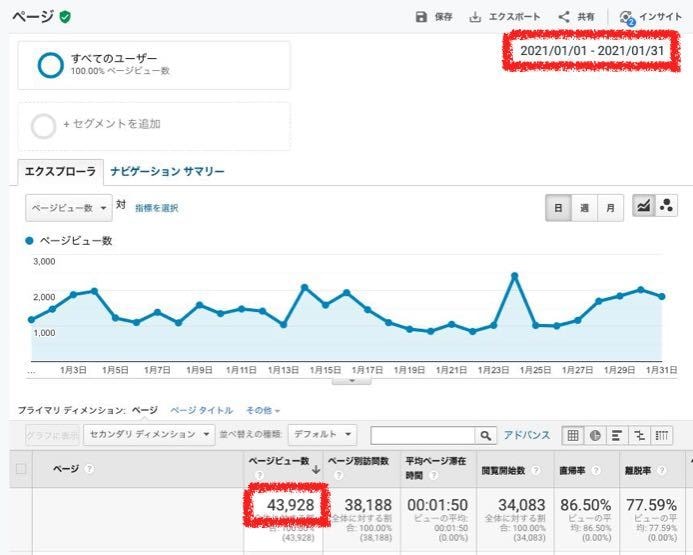Click the green verified shield icon
The height and width of the screenshot is (555, 693).
[65, 17]
